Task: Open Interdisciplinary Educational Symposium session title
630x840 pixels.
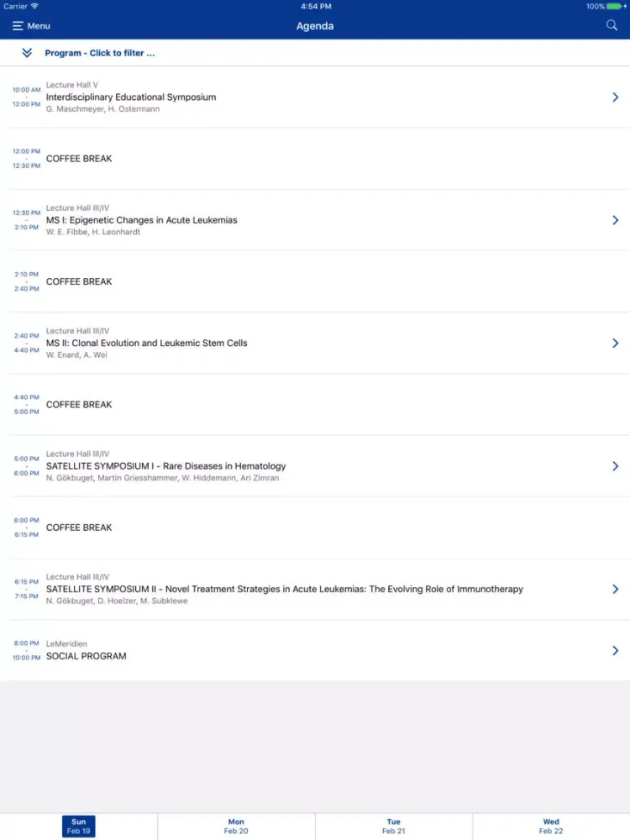Action: [131, 97]
